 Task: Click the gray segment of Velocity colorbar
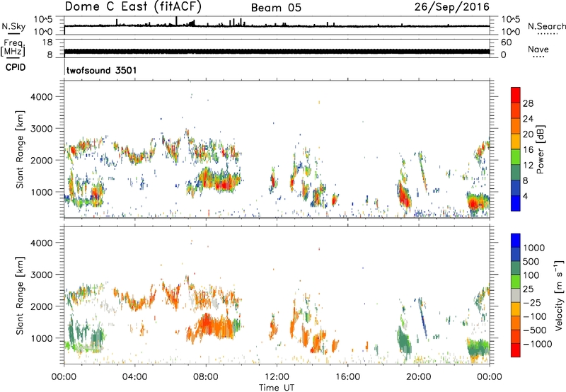tap(516, 296)
